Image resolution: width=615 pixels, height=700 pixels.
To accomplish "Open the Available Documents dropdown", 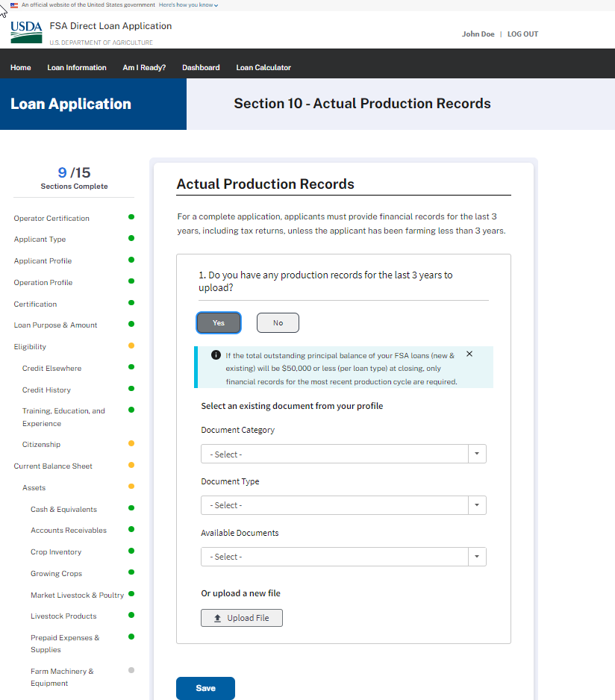I will (x=343, y=557).
